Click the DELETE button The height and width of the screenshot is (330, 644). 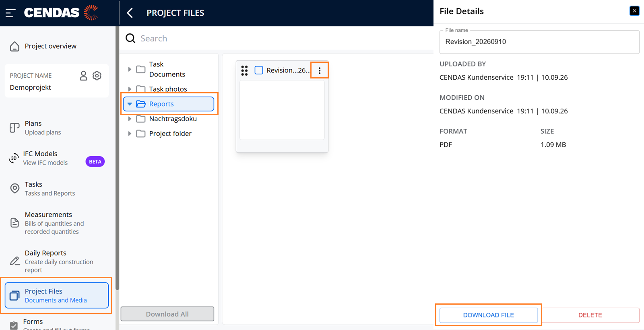pyautogui.click(x=590, y=315)
